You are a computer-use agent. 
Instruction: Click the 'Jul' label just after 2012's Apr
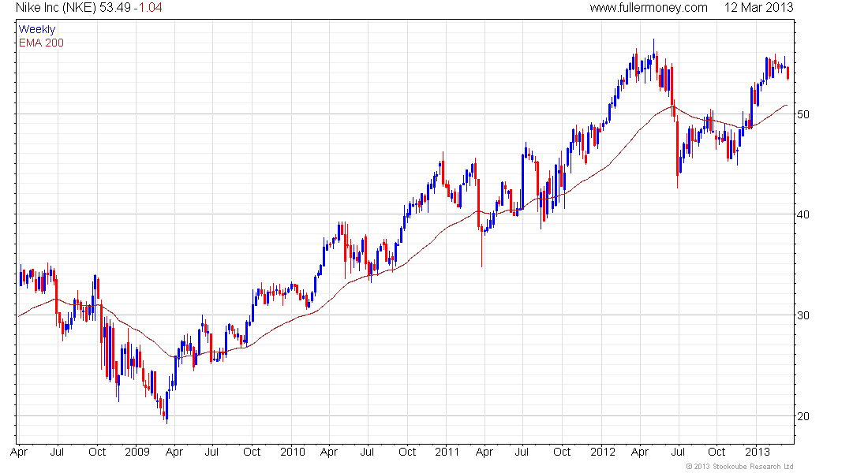pos(678,452)
